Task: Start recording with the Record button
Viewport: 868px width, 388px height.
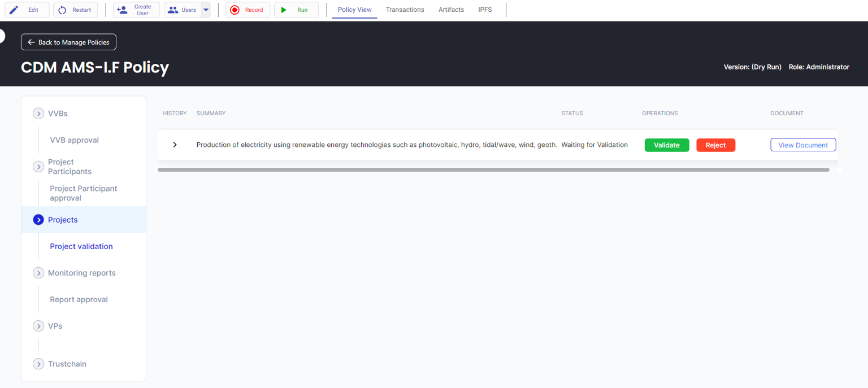Action: (x=248, y=10)
